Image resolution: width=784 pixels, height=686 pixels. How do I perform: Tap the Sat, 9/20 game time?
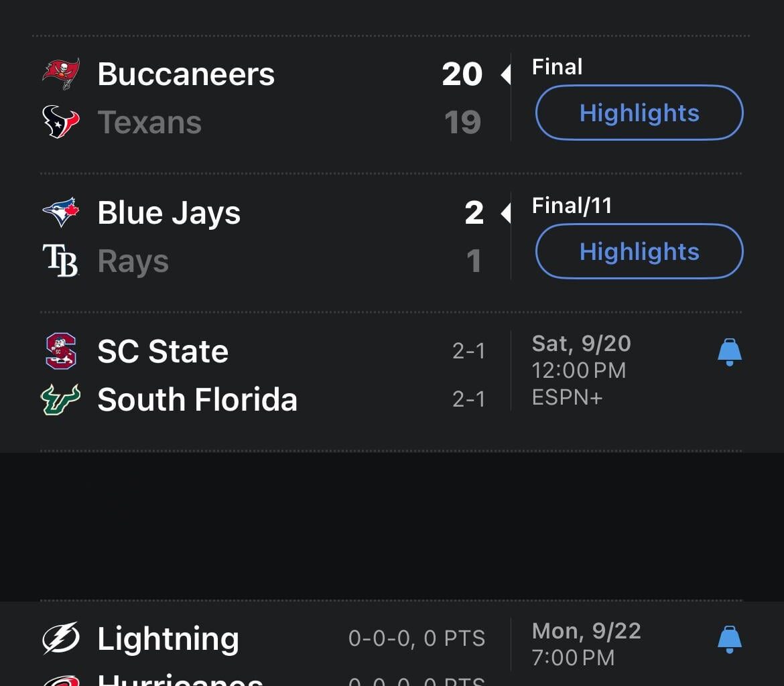pyautogui.click(x=582, y=344)
